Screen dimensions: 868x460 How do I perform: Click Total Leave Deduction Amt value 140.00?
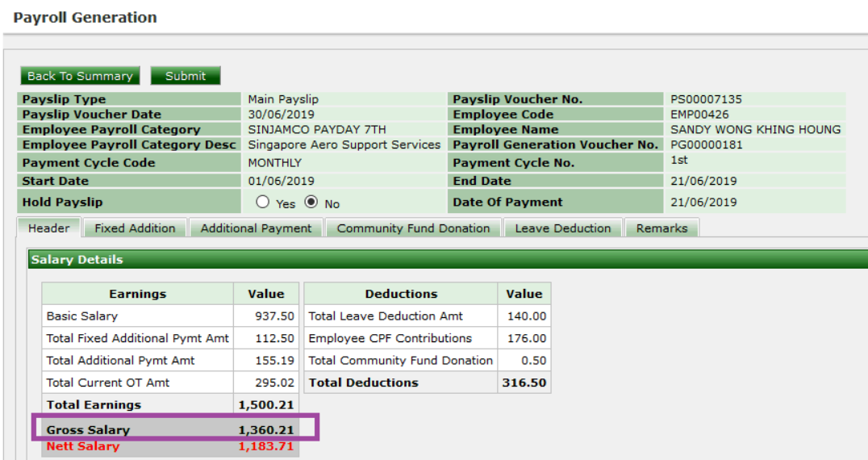pos(527,316)
